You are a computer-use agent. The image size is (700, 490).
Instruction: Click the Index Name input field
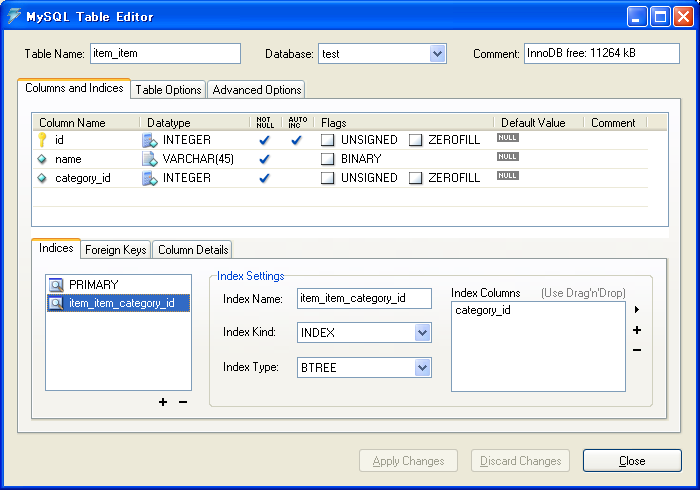coord(364,298)
